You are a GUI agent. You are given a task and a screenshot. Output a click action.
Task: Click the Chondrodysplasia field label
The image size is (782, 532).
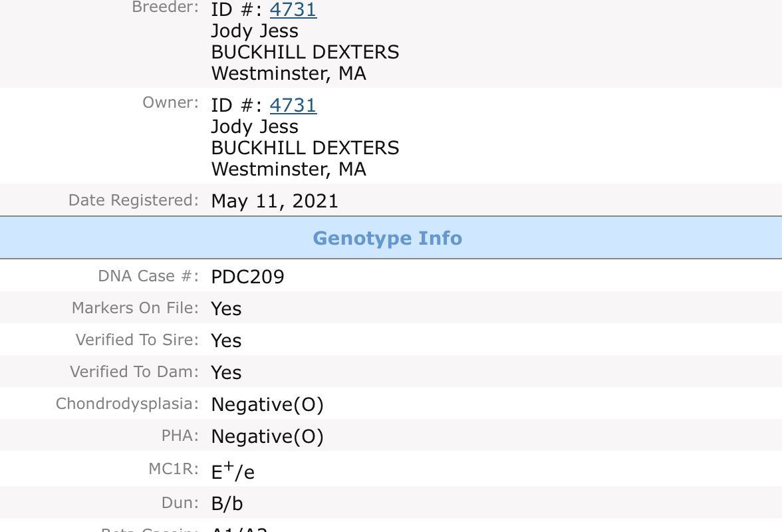click(127, 404)
